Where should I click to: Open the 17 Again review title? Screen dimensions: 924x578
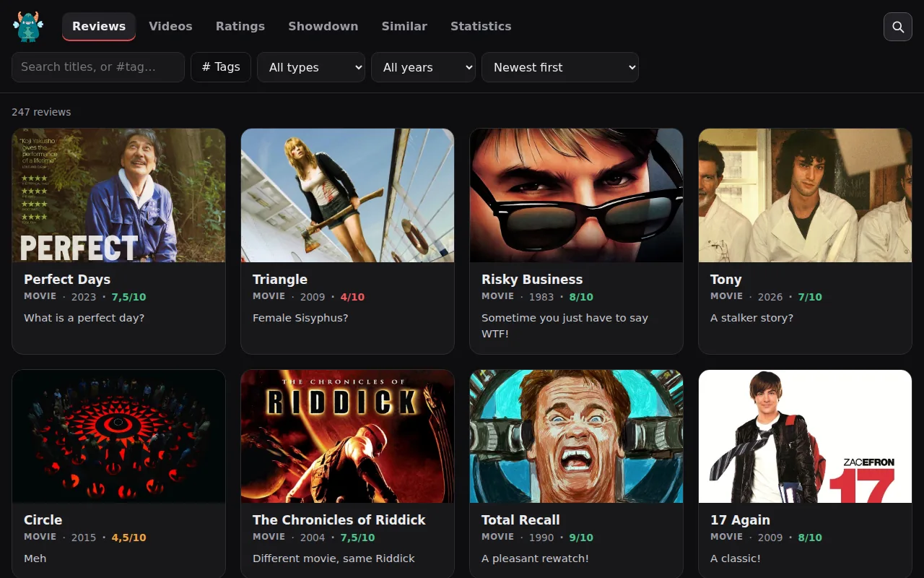click(740, 520)
